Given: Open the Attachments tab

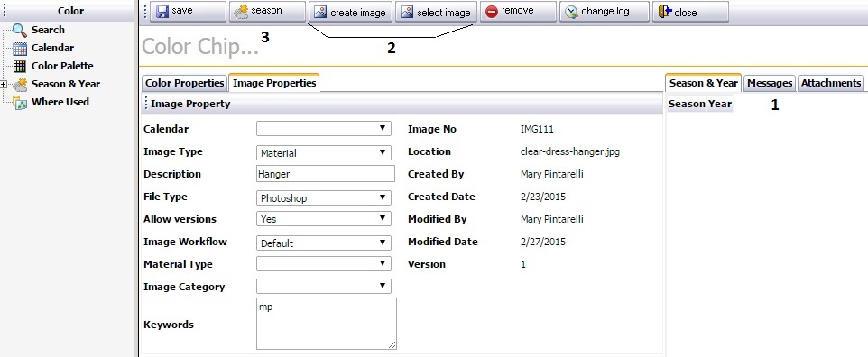Looking at the screenshot, I should point(831,83).
